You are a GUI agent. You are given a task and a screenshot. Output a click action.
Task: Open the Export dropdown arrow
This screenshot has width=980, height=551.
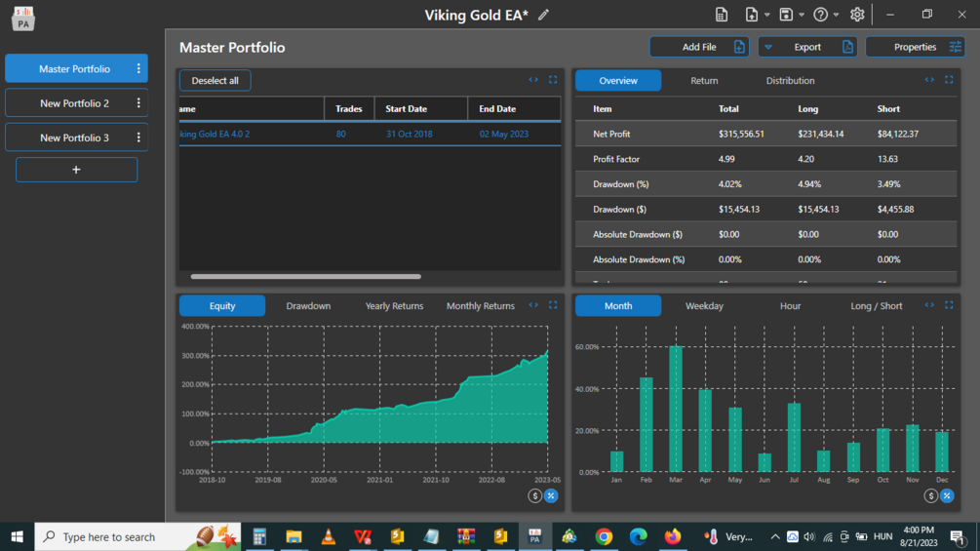click(x=768, y=47)
